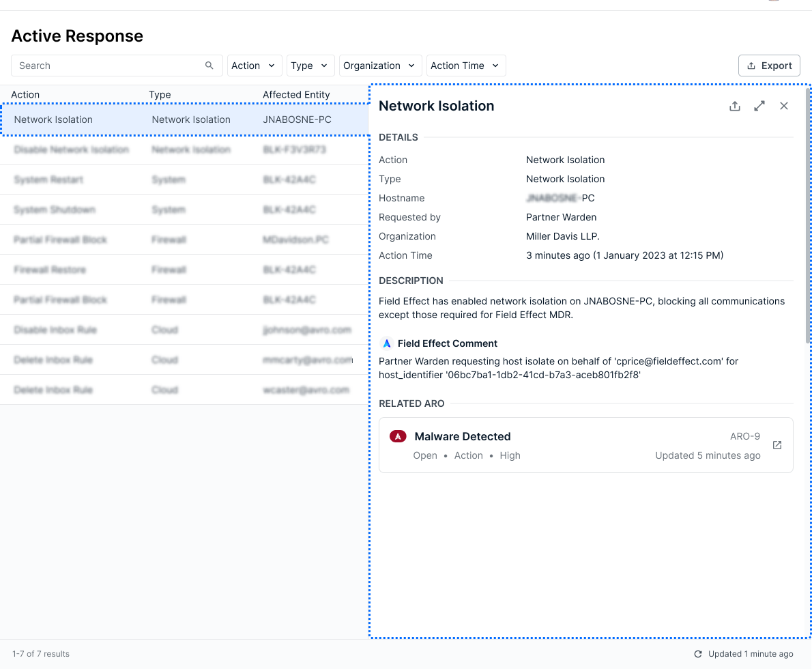Select the Network Isolation JNABOSNE-PC row
Screen dimensions: 812x669
click(x=184, y=119)
